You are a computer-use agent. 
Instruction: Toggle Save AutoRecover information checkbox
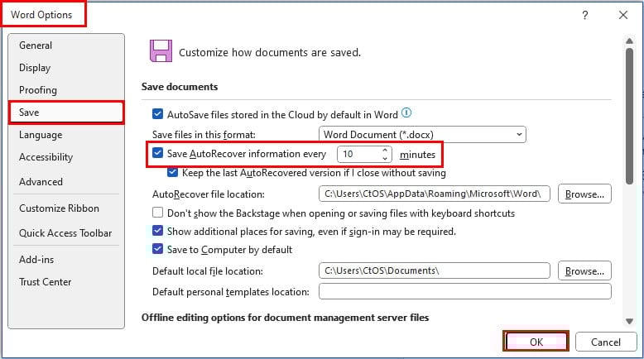click(157, 153)
